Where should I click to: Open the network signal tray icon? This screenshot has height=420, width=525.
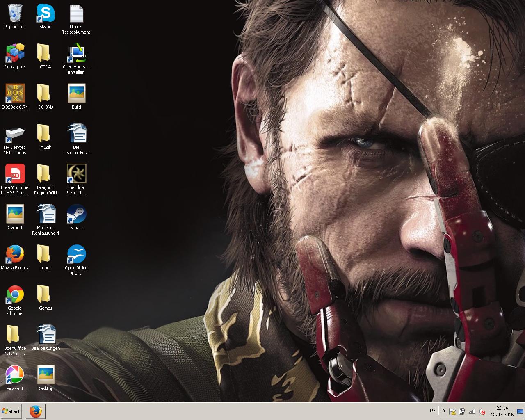click(472, 411)
